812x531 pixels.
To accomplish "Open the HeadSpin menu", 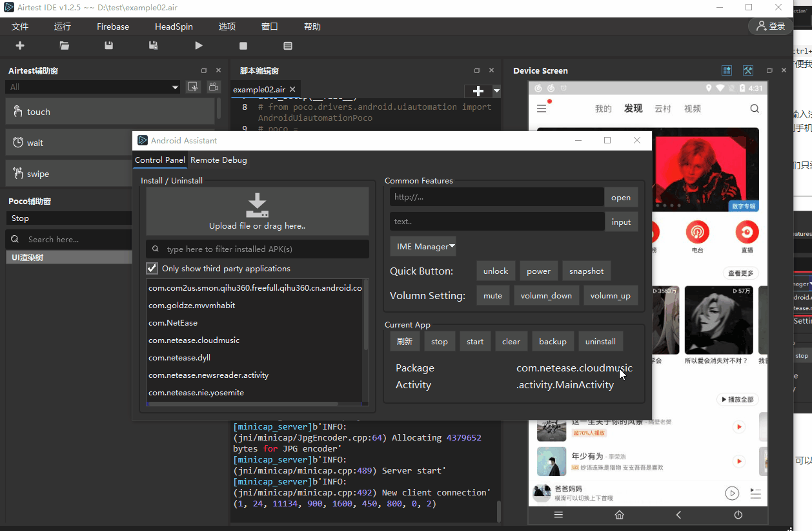I will pos(174,26).
